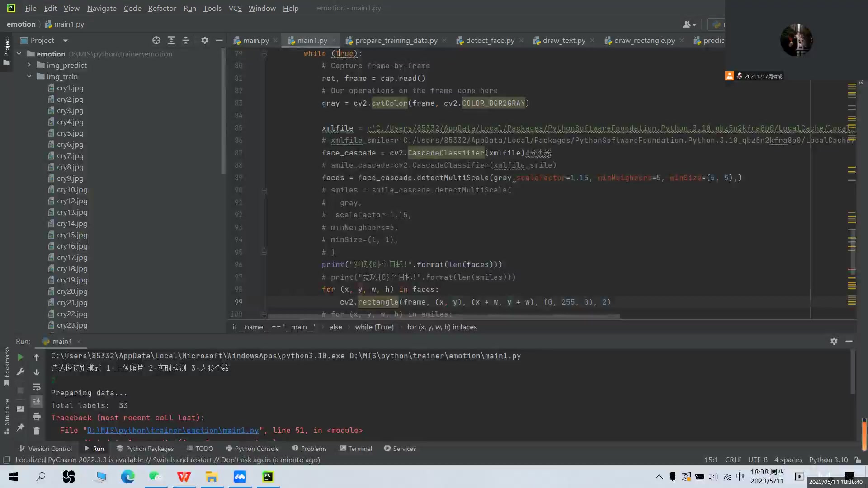Switch to the detect_face.py tab

(x=490, y=40)
